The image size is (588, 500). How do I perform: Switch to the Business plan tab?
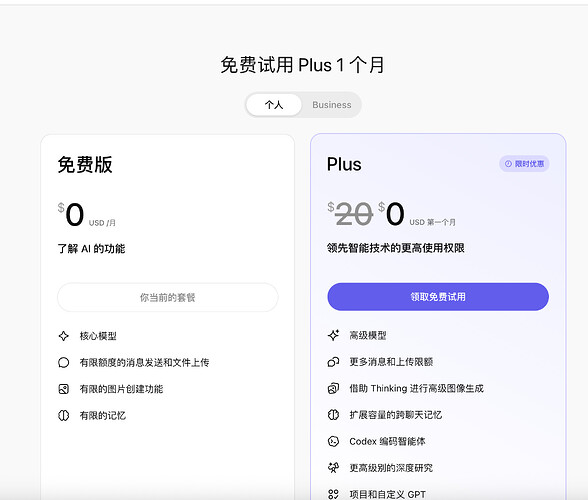332,105
